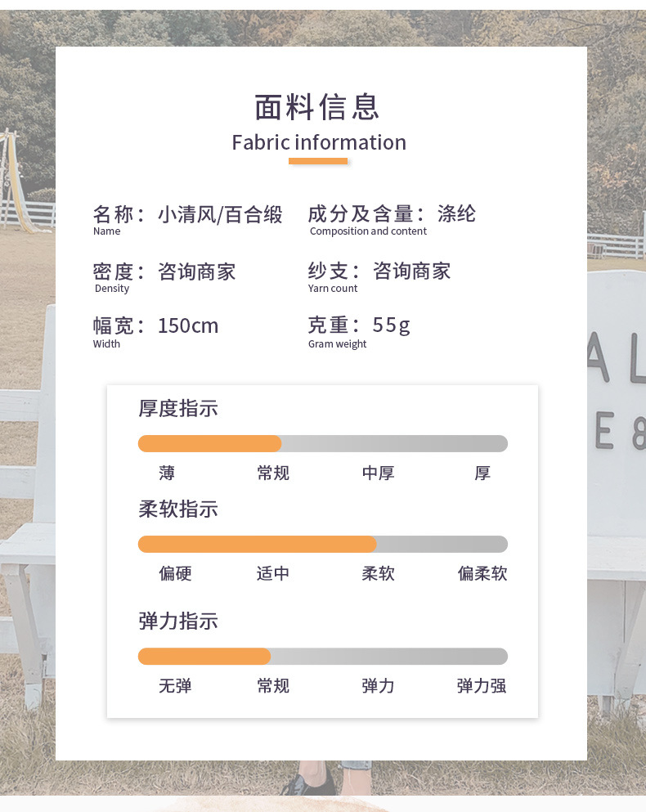Click the 弹力指示 elasticity slider bar
646x812 pixels.
[x=322, y=657]
